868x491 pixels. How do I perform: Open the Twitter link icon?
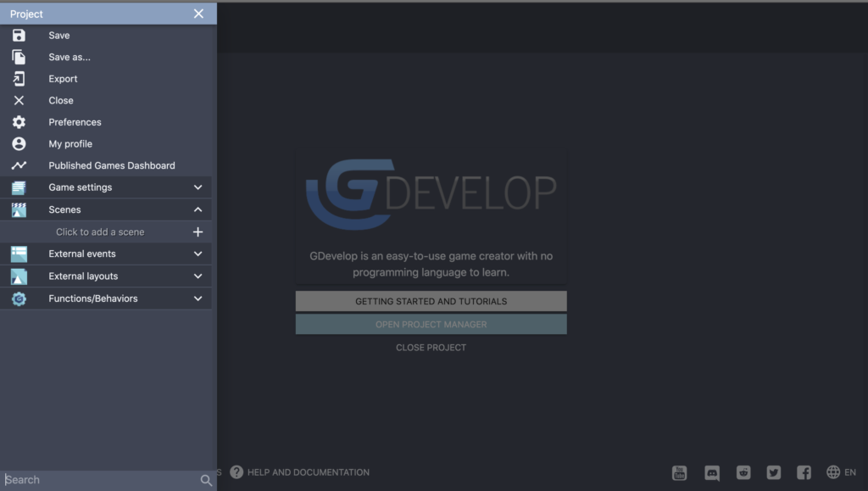point(773,472)
